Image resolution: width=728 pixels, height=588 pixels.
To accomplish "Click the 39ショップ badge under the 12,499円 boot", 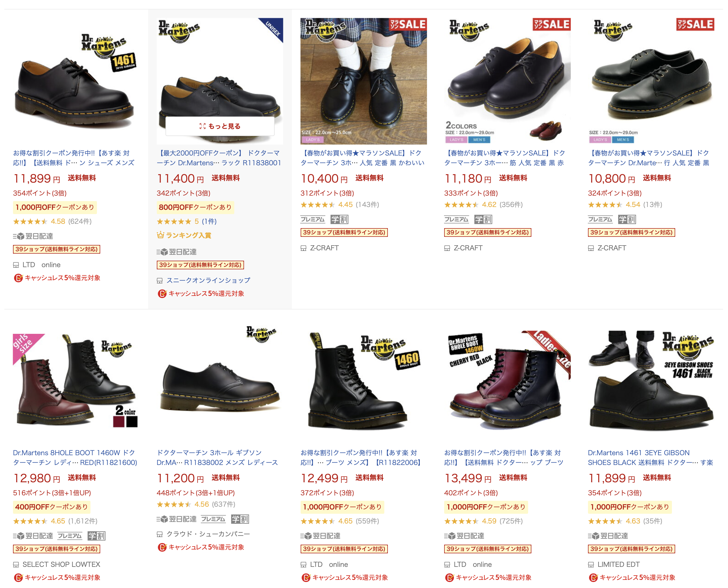I will pyautogui.click(x=344, y=549).
